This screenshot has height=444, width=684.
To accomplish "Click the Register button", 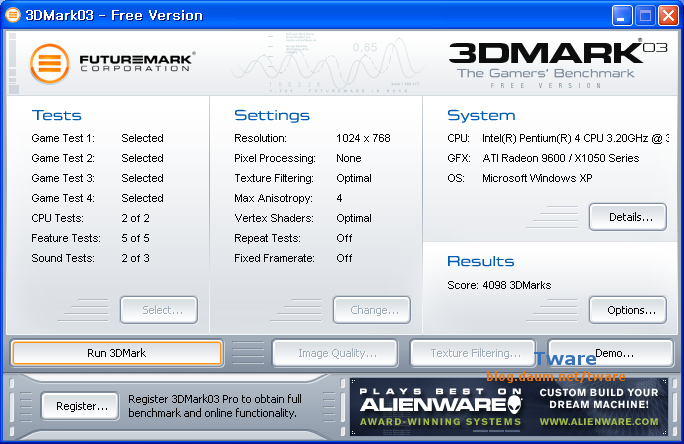I will (x=80, y=406).
